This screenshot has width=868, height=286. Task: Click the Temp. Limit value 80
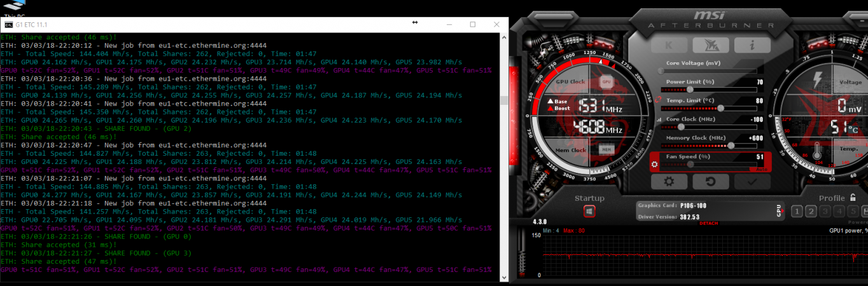point(760,100)
